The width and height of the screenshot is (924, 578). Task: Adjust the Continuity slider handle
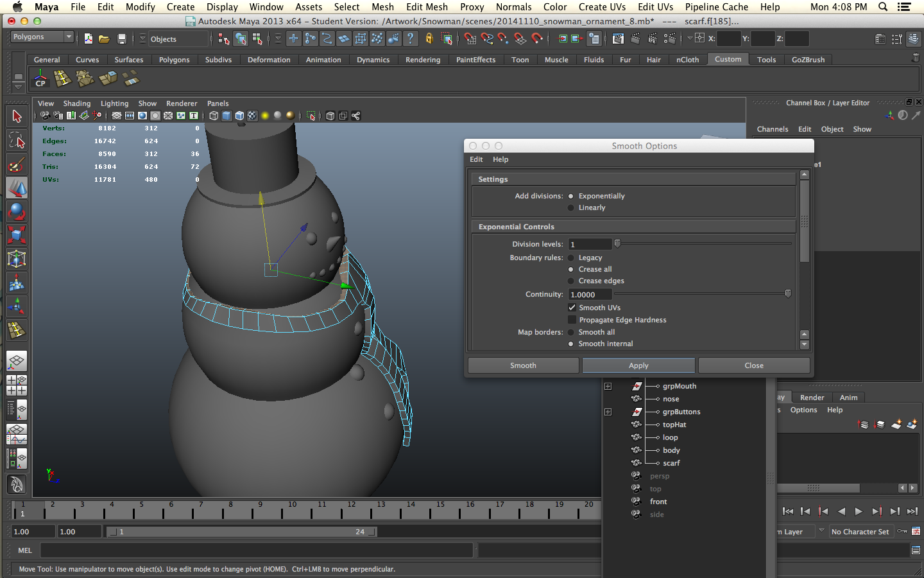pos(788,293)
